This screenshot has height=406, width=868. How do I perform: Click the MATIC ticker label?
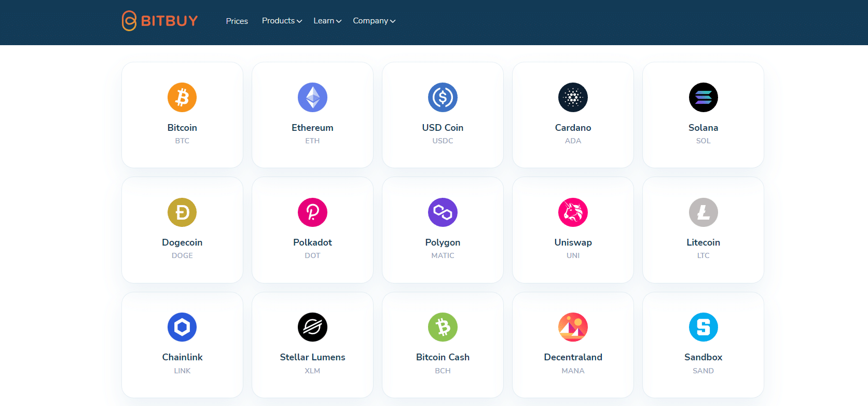(443, 255)
